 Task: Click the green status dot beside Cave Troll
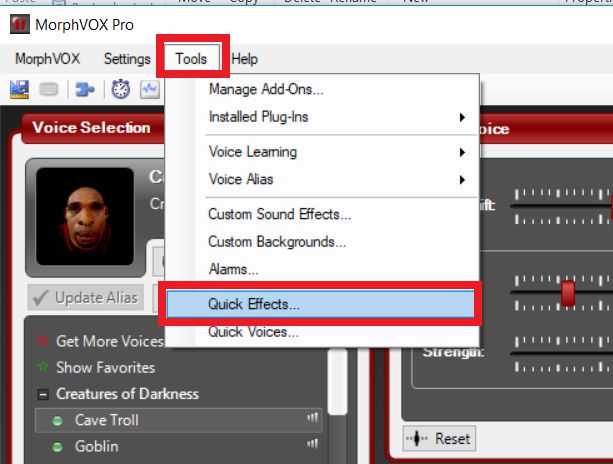(x=57, y=421)
